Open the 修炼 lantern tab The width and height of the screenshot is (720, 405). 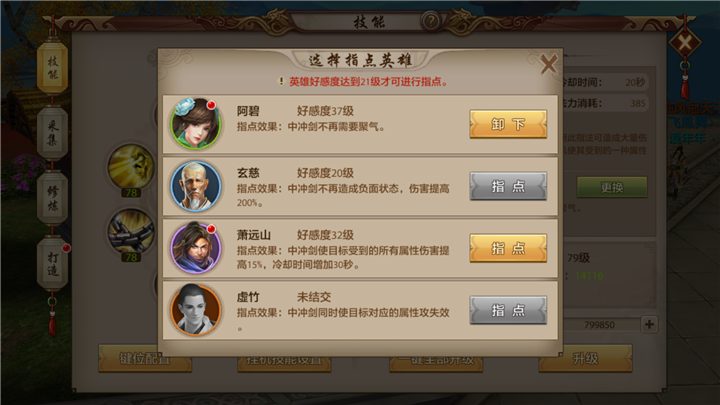pyautogui.click(x=52, y=198)
